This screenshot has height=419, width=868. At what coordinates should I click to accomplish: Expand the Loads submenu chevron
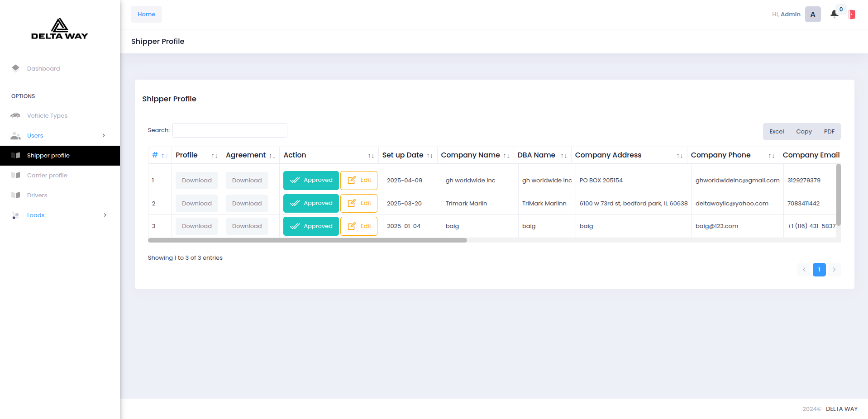tap(105, 215)
